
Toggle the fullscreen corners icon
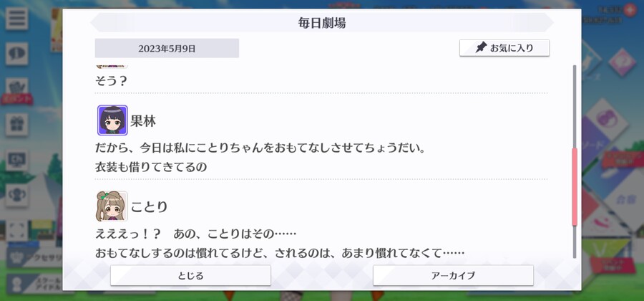pos(17,230)
